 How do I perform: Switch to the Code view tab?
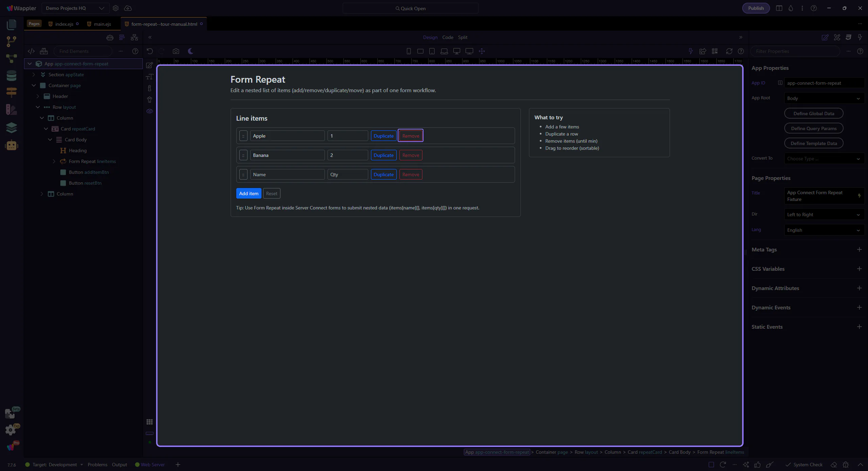tap(448, 37)
